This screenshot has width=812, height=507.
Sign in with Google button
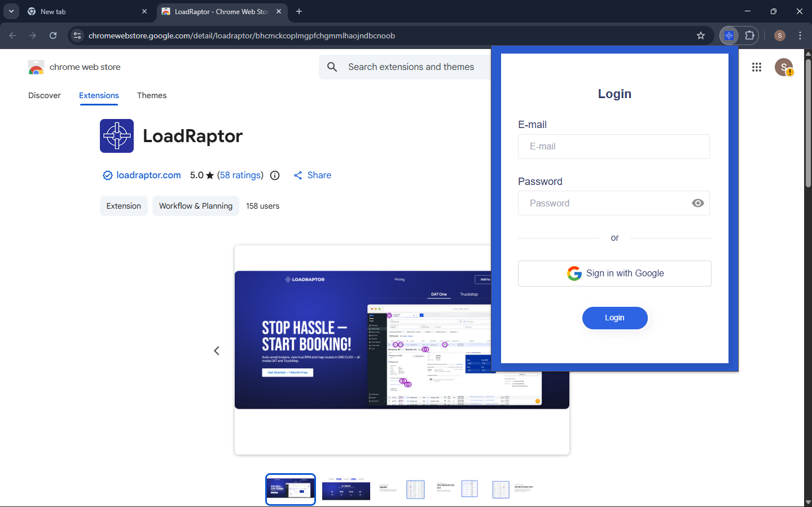[615, 274]
